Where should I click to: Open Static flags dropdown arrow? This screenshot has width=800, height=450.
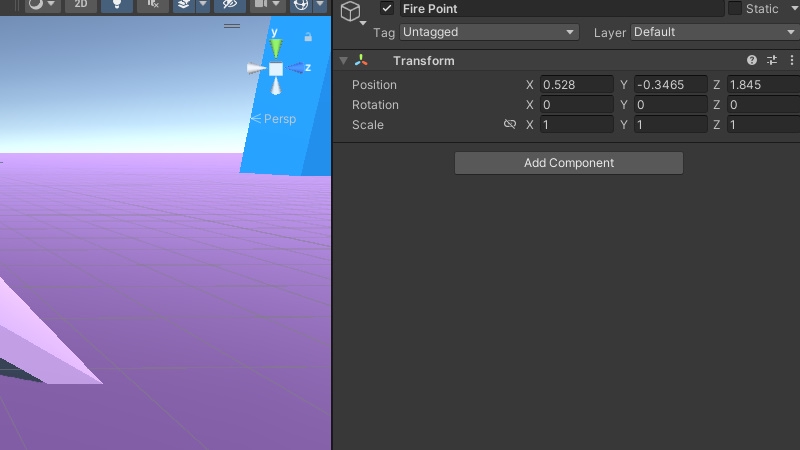click(x=794, y=9)
